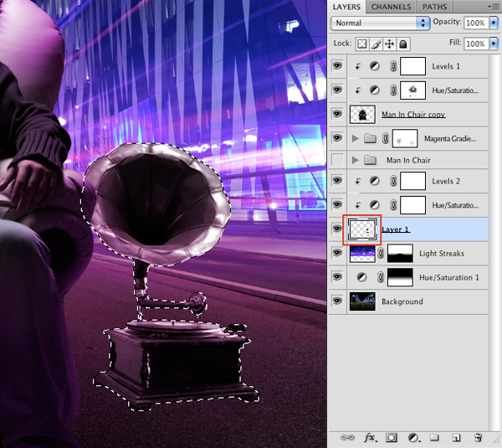Select the Layer 1 thumbnail
Image resolution: width=502 pixels, height=448 pixels.
point(362,229)
